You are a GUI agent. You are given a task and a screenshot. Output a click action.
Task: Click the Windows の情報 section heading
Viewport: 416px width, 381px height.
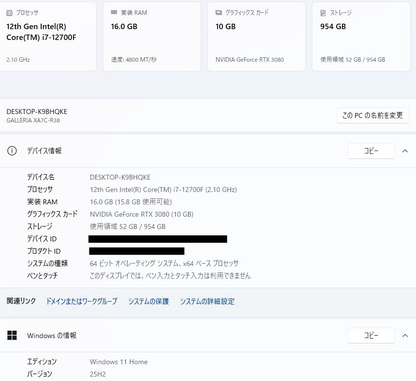click(52, 335)
